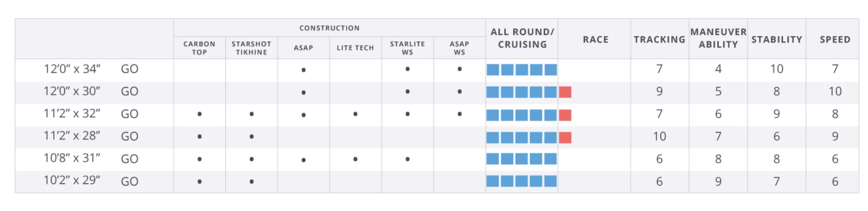Image resolution: width=868 pixels, height=211 pixels.
Task: Select the Race column header
Action: (595, 39)
